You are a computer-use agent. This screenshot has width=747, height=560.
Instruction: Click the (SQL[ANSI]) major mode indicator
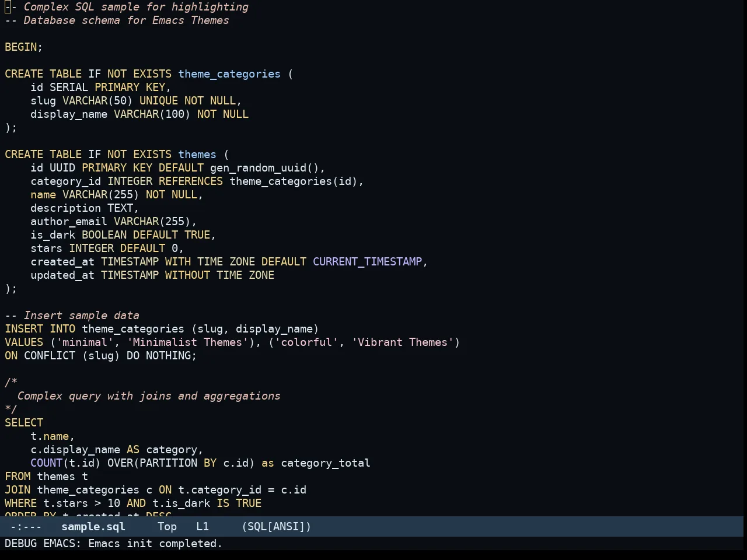point(277,527)
